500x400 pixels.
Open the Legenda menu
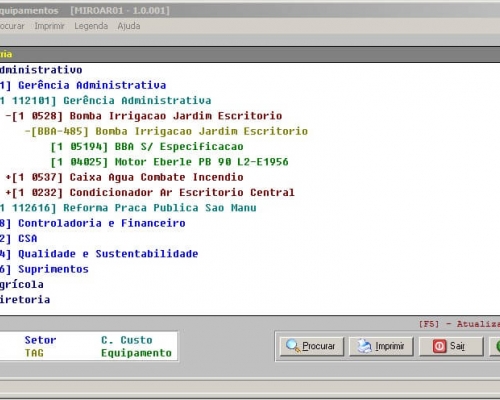coord(91,26)
